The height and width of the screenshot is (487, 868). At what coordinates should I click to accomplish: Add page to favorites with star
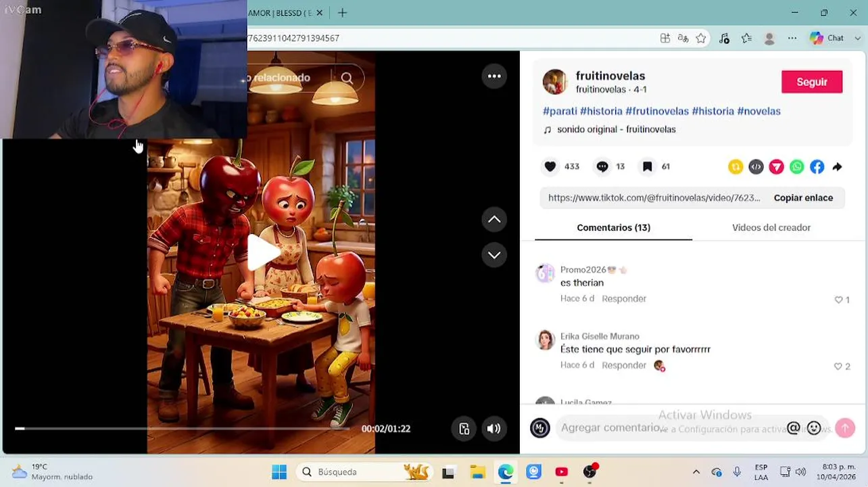click(701, 39)
